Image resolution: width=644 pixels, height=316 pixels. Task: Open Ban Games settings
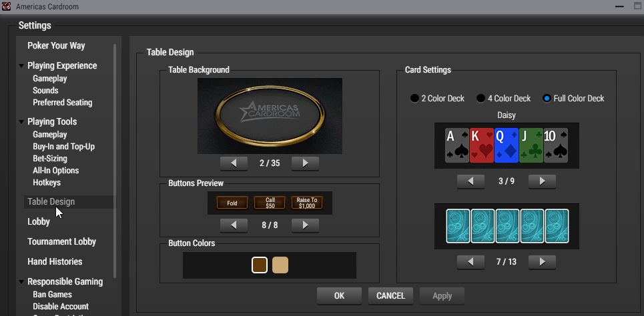coord(52,294)
